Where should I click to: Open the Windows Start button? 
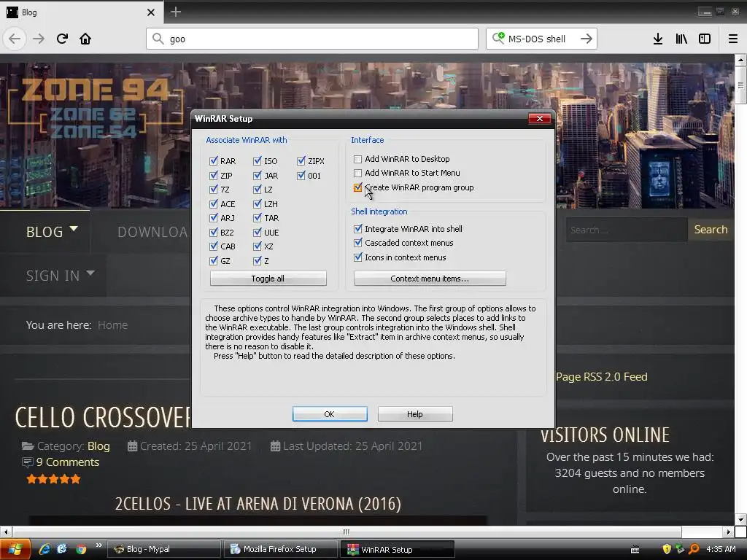click(x=16, y=549)
